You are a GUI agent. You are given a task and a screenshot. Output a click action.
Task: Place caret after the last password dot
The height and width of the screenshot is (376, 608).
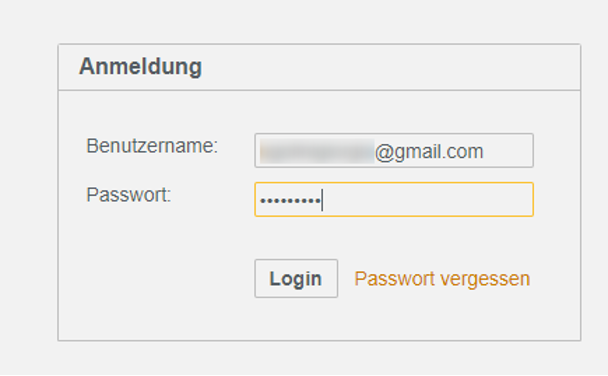pyautogui.click(x=321, y=200)
